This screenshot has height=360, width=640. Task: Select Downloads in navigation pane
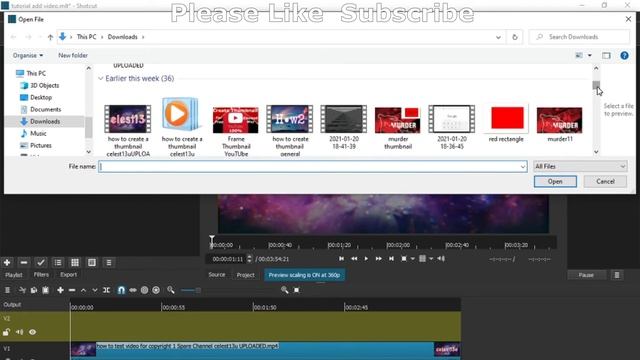tap(45, 121)
